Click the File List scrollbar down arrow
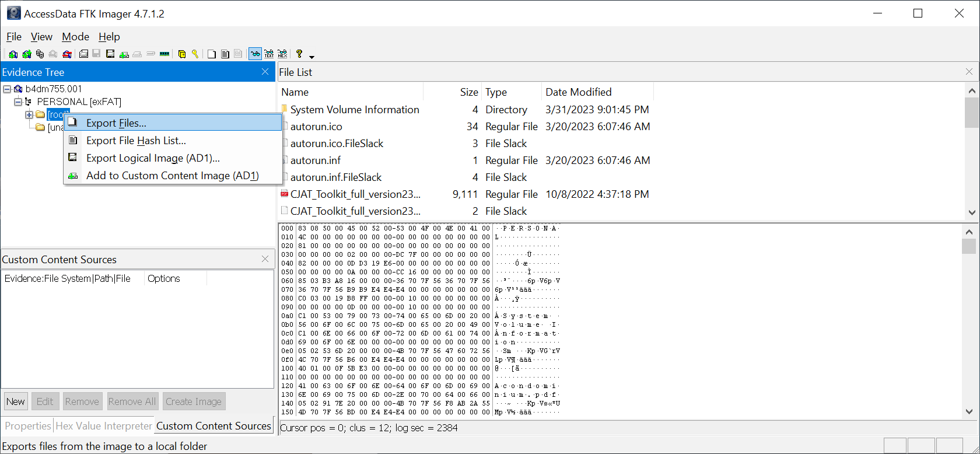This screenshot has width=980, height=454. pos(972,212)
